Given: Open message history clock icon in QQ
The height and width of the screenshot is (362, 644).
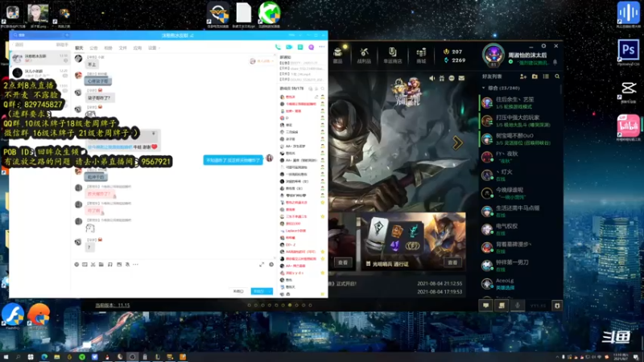Looking at the screenshot, I should click(x=271, y=265).
